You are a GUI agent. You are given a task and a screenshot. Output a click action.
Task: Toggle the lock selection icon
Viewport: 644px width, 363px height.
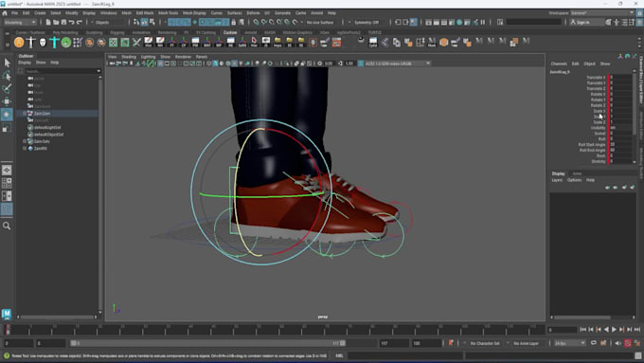(233, 22)
